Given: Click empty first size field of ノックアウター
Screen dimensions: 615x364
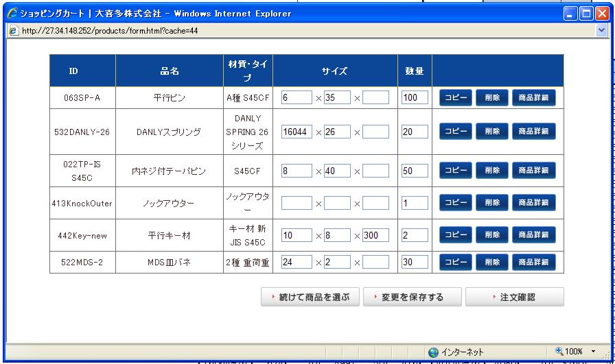Looking at the screenshot, I should click(296, 203).
